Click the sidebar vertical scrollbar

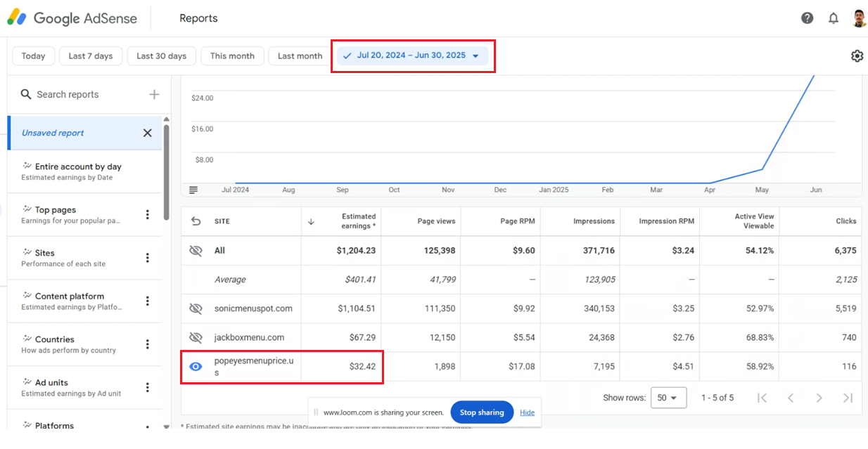tap(166, 172)
